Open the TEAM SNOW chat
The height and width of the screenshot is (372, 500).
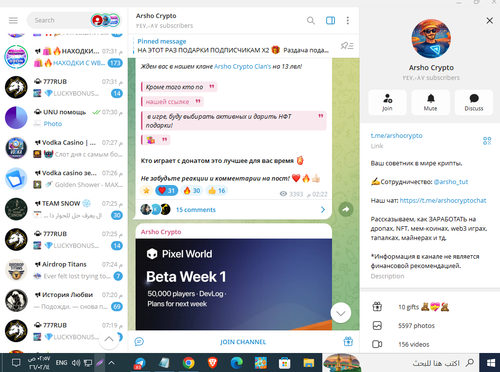[63, 209]
